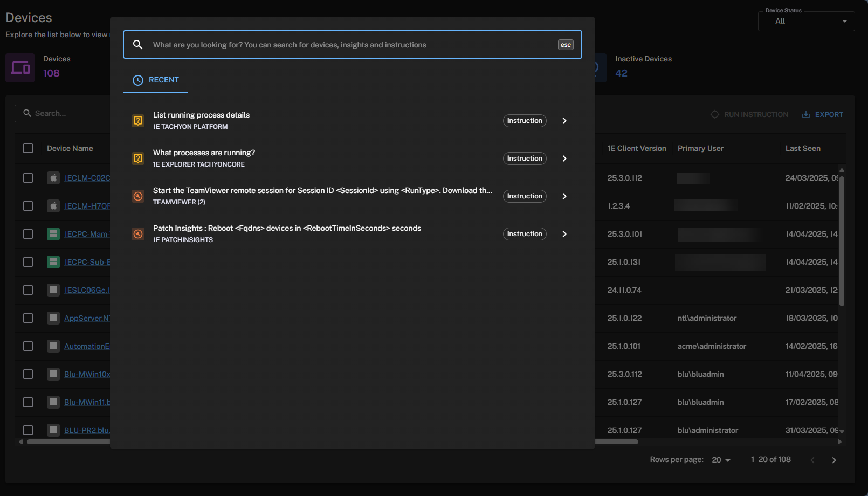Click the icon beside What processes are running
This screenshot has width=868, height=496.
(138, 159)
